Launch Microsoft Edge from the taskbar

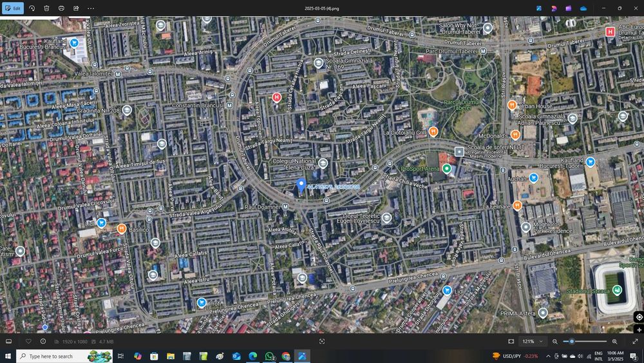tap(252, 356)
